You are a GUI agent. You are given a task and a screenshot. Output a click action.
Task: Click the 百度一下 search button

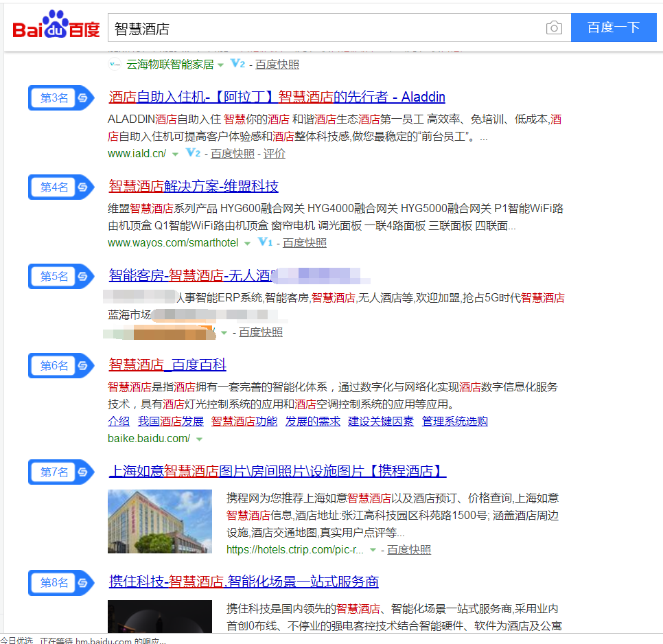click(614, 27)
